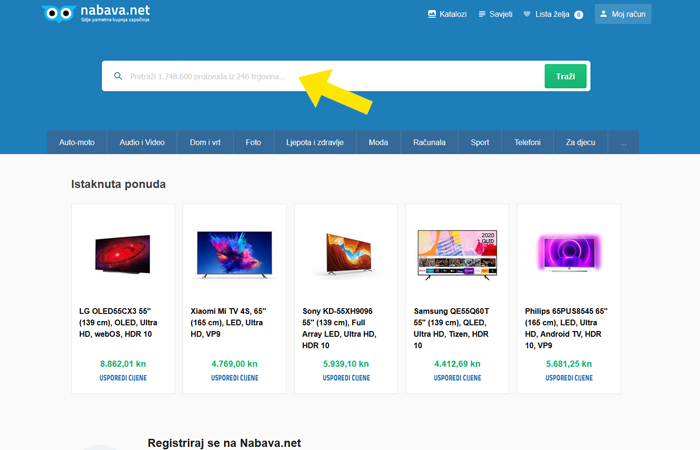This screenshot has height=450, width=700.
Task: Select the Telefoni category
Action: (x=527, y=142)
